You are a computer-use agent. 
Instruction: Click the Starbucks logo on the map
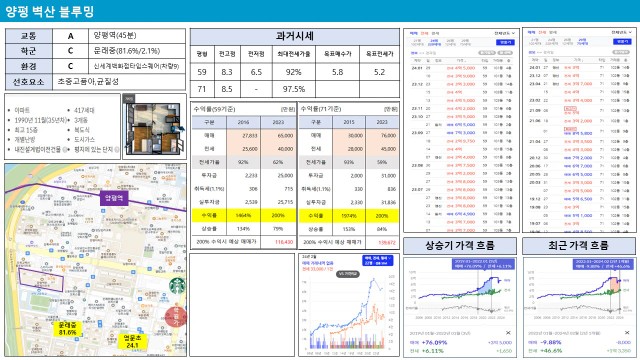coord(177,285)
